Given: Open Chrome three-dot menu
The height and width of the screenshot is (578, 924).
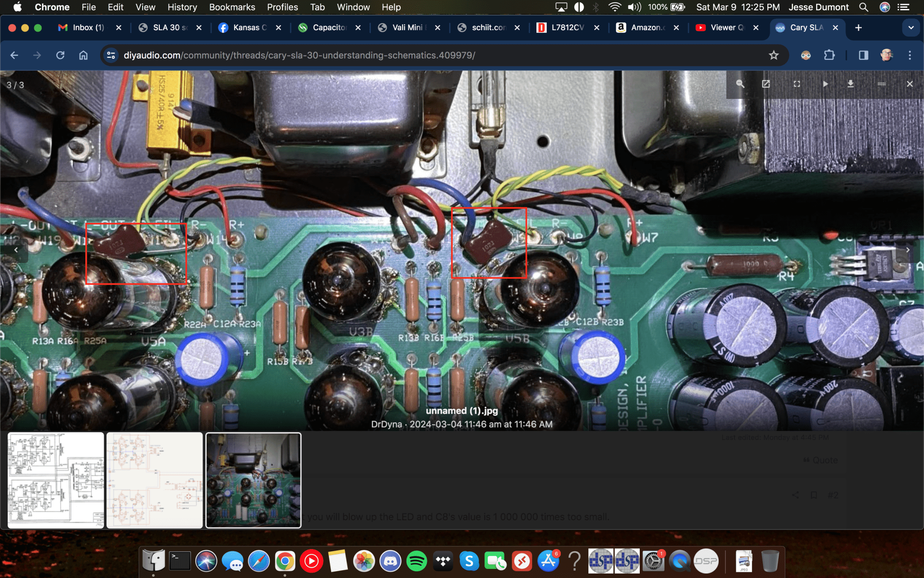Looking at the screenshot, I should 910,55.
